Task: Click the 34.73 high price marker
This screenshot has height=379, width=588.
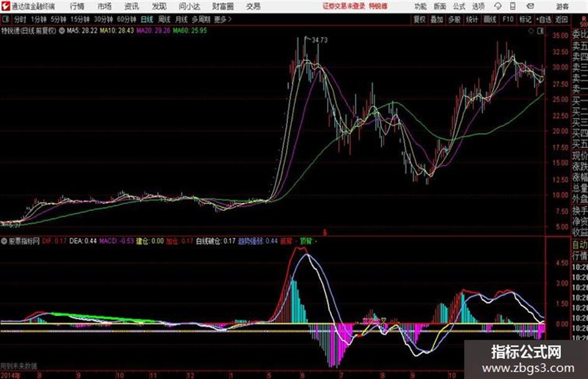Action: coord(319,40)
